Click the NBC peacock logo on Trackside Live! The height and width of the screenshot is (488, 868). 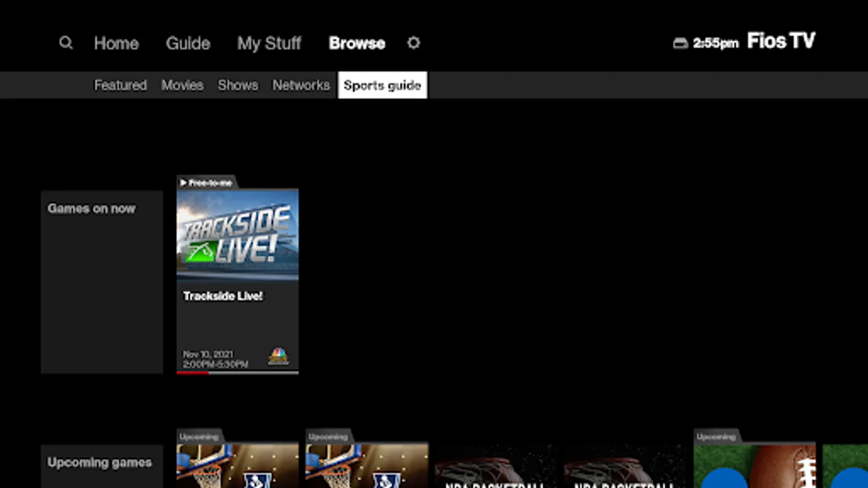(278, 356)
